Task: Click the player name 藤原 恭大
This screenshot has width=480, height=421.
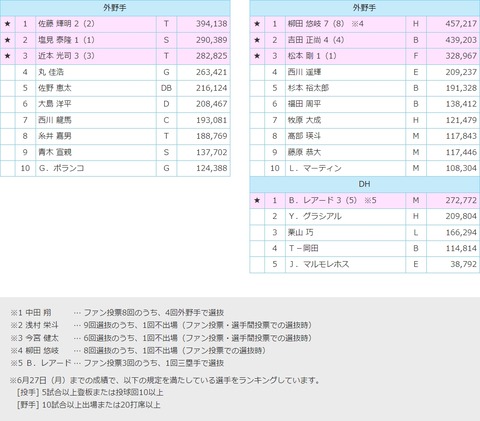Action: [x=304, y=152]
